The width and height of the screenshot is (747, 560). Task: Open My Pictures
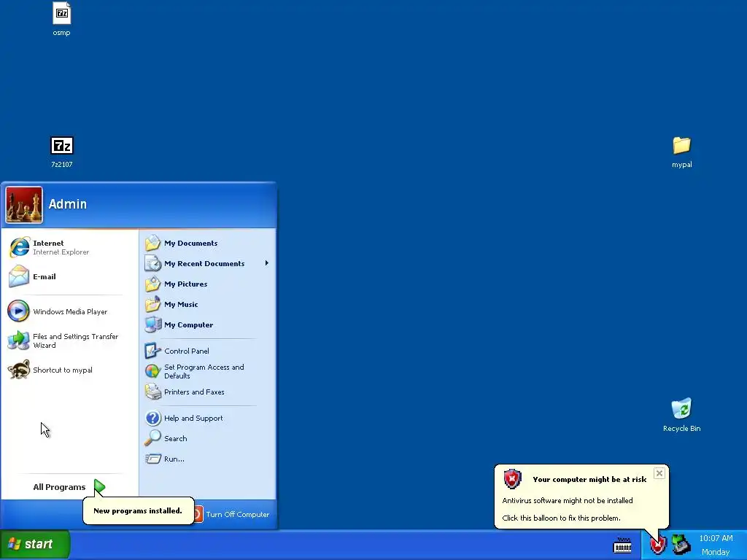pyautogui.click(x=206, y=284)
